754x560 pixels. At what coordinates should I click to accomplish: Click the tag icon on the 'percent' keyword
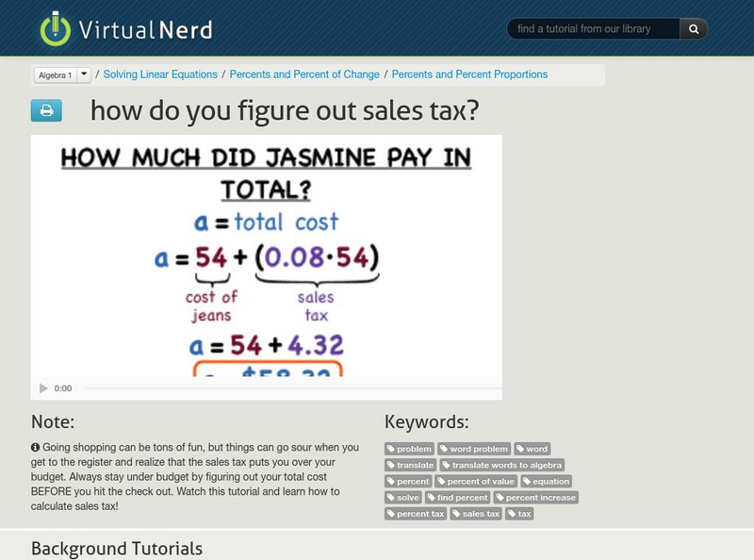coord(390,481)
